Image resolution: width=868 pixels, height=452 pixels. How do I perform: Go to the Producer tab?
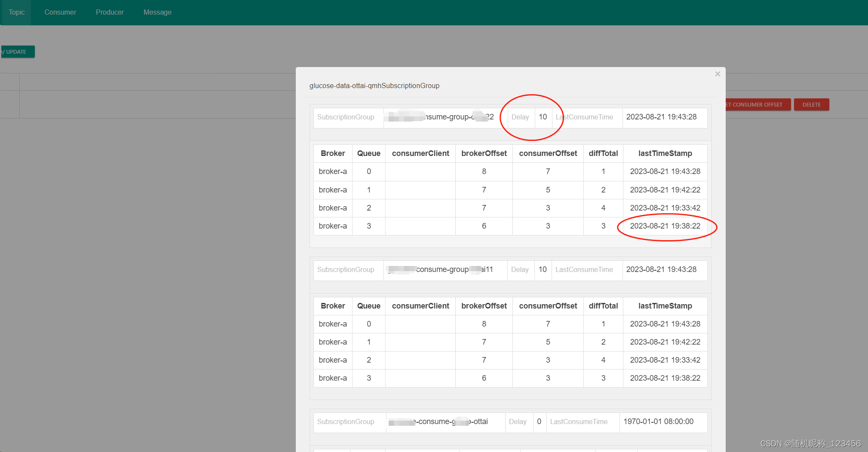(x=110, y=12)
